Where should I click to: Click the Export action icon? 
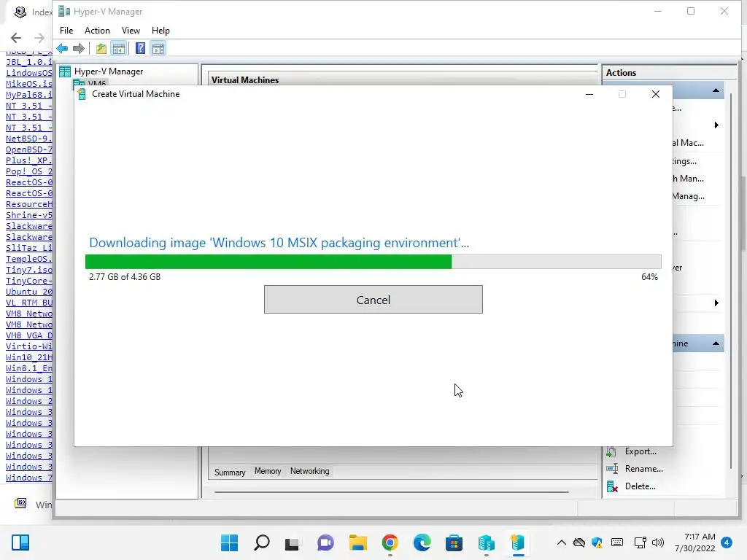point(612,451)
